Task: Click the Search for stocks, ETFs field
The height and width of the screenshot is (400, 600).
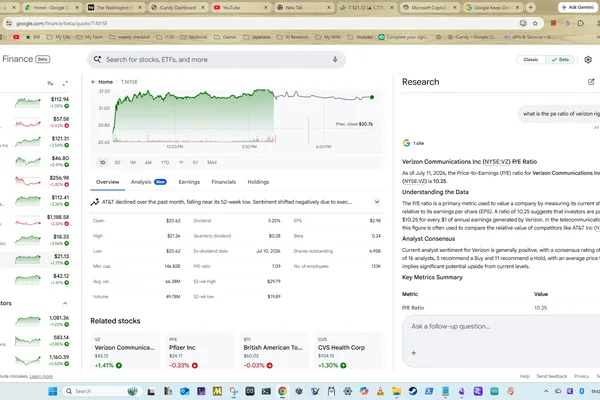Action: pos(216,59)
